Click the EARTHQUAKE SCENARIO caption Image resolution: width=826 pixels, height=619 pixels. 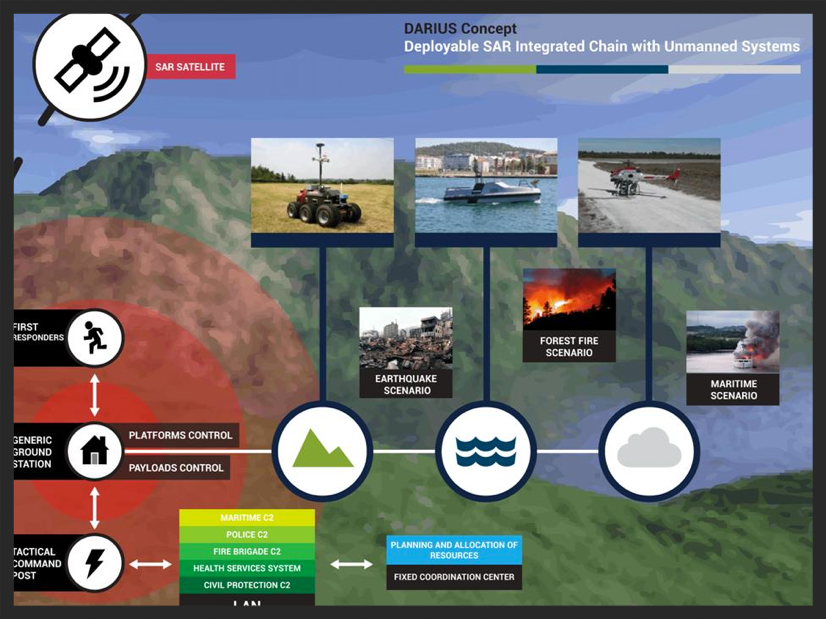406,385
